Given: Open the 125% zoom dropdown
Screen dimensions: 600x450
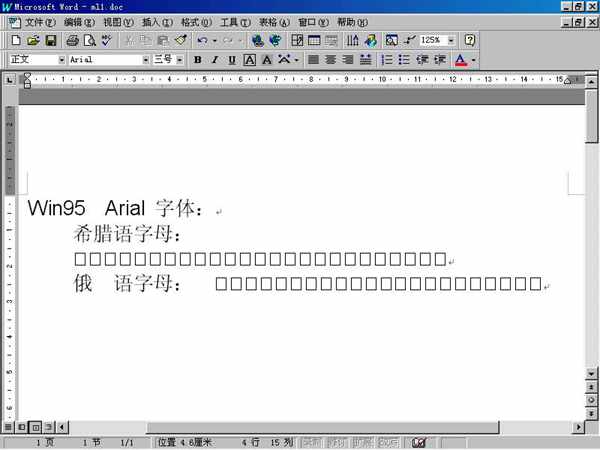Looking at the screenshot, I should (452, 40).
